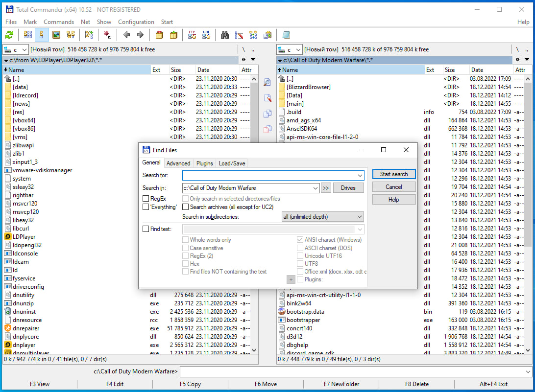Expand the Search for history dropdown arrow
Screen dimensions: 535x392
360,175
